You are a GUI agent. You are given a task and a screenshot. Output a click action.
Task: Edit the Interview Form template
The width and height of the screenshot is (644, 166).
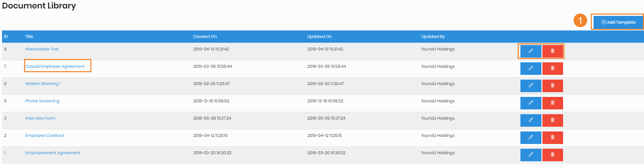pos(531,120)
